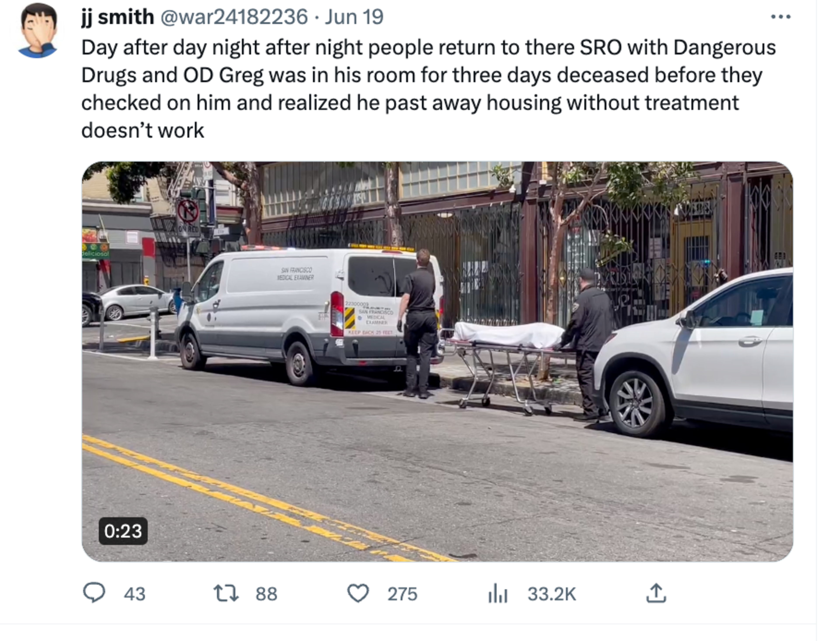This screenshot has width=840, height=641.
Task: Click the facepalm emoji profile avatar
Action: pos(38,30)
